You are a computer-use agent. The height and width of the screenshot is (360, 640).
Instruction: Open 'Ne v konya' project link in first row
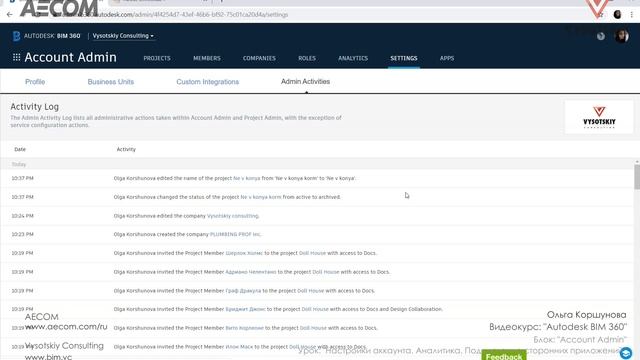tap(247, 178)
